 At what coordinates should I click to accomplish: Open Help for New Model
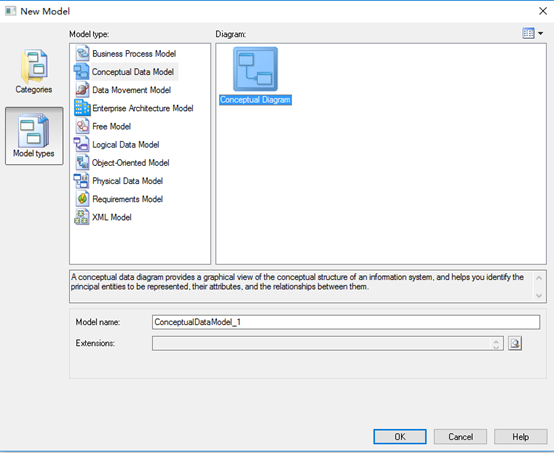coord(520,437)
